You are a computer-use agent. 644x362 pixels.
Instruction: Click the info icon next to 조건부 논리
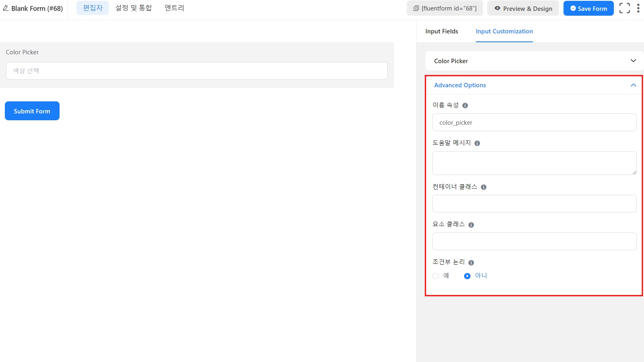[471, 263]
